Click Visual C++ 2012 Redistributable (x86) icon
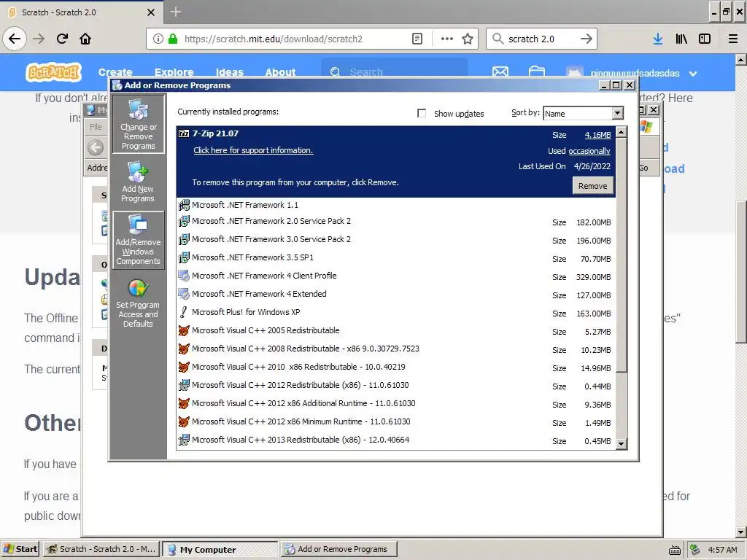Screen dimensions: 747x560 tap(184, 385)
